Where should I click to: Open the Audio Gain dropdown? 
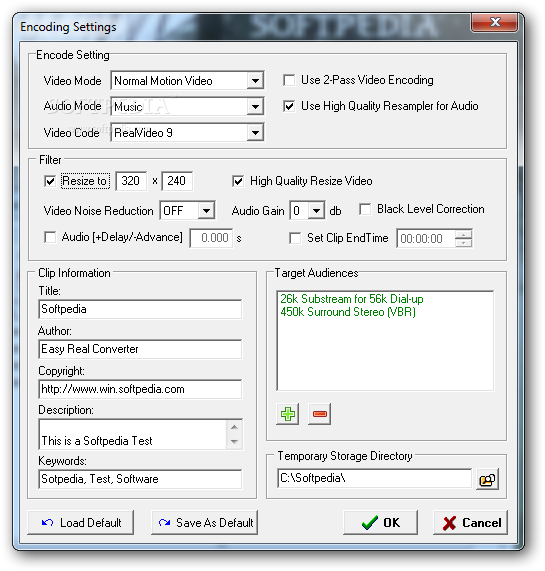click(x=316, y=210)
